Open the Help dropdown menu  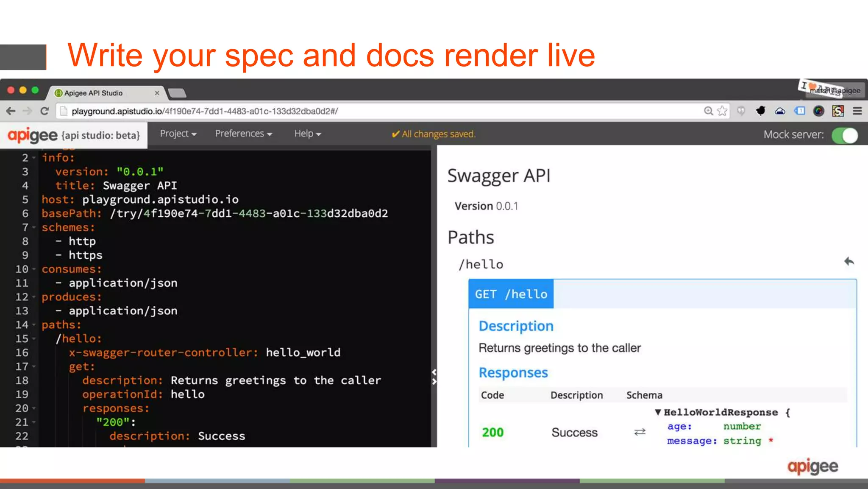pyautogui.click(x=308, y=134)
